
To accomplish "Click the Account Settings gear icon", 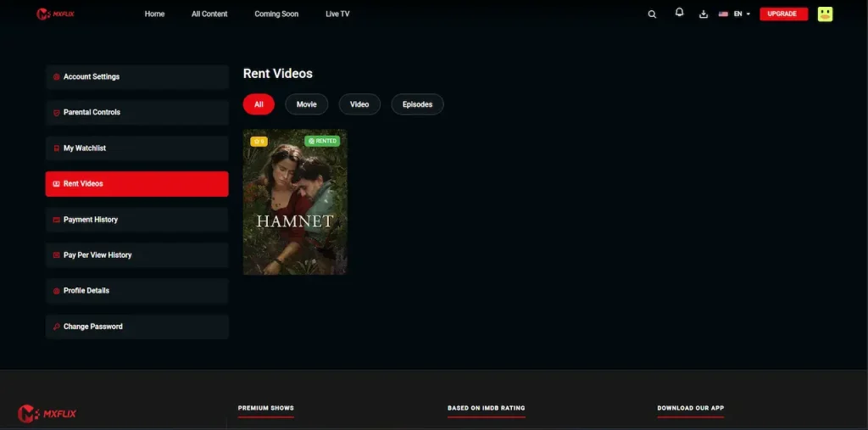I will pyautogui.click(x=57, y=77).
